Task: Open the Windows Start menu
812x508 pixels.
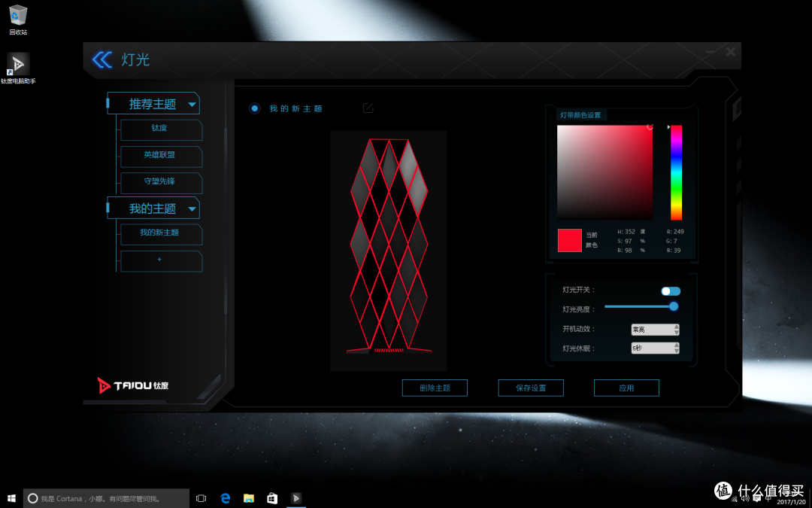Action: [11, 498]
